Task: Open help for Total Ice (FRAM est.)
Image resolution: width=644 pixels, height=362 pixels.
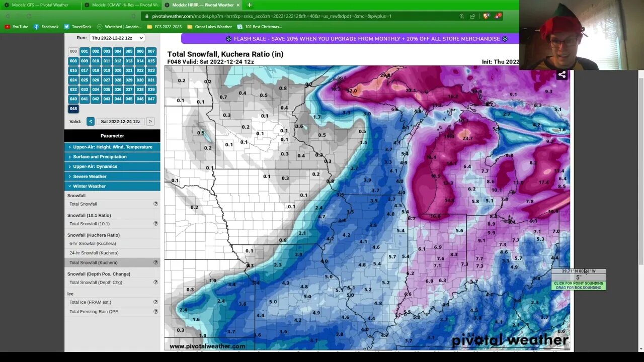Action: [155, 302]
